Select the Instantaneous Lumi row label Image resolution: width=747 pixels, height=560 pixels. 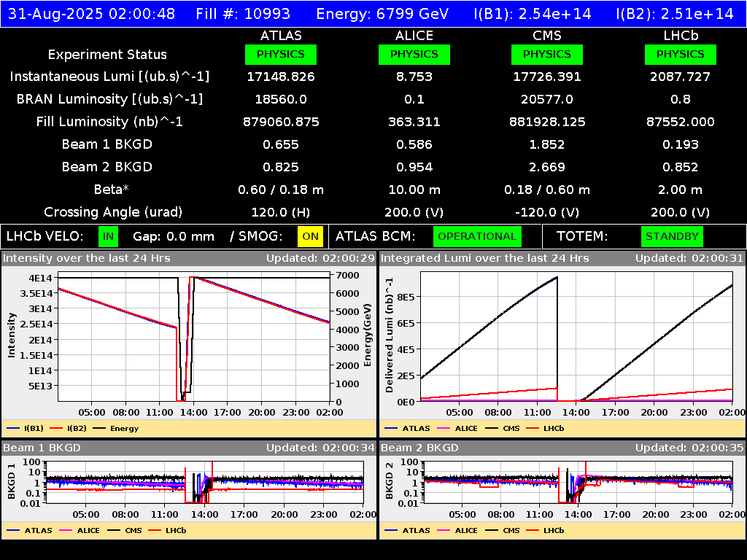[x=109, y=77]
